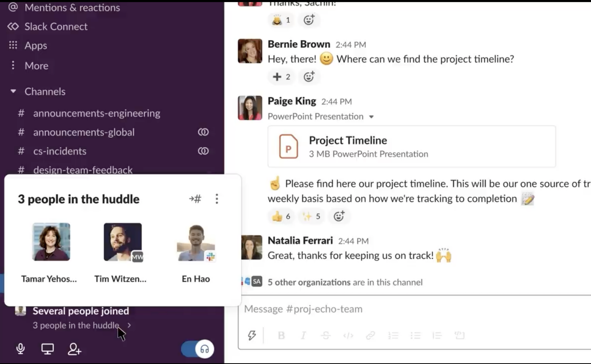Toggle the huddle headphones switch off
Viewport: 591px width, 364px height.
point(198,349)
